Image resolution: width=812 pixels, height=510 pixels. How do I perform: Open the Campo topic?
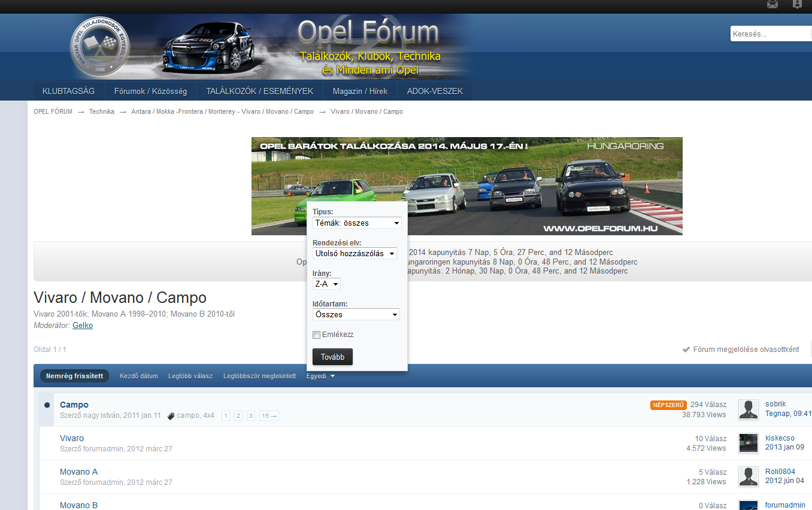click(74, 405)
